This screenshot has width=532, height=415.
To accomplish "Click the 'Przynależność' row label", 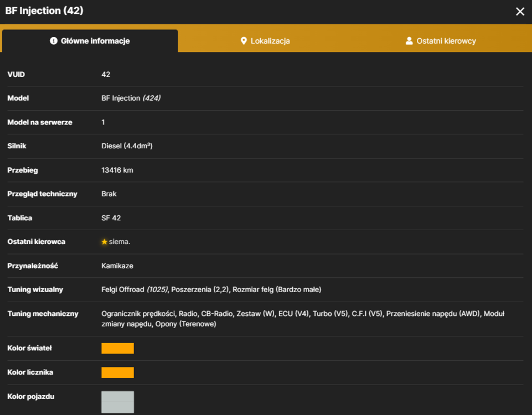I will pos(33,266).
